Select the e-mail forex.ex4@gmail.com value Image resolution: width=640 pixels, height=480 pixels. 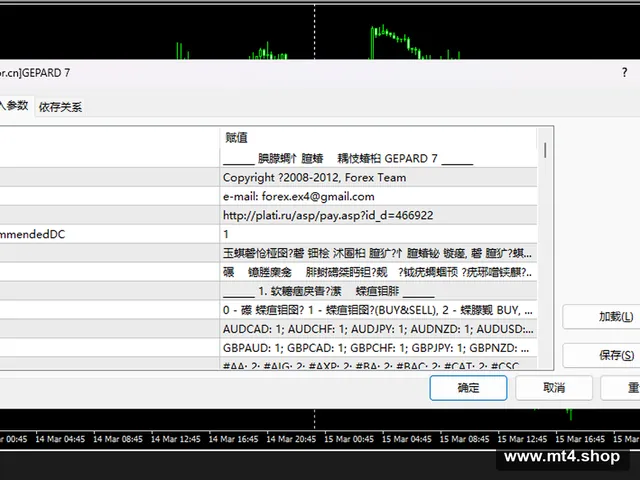378,196
